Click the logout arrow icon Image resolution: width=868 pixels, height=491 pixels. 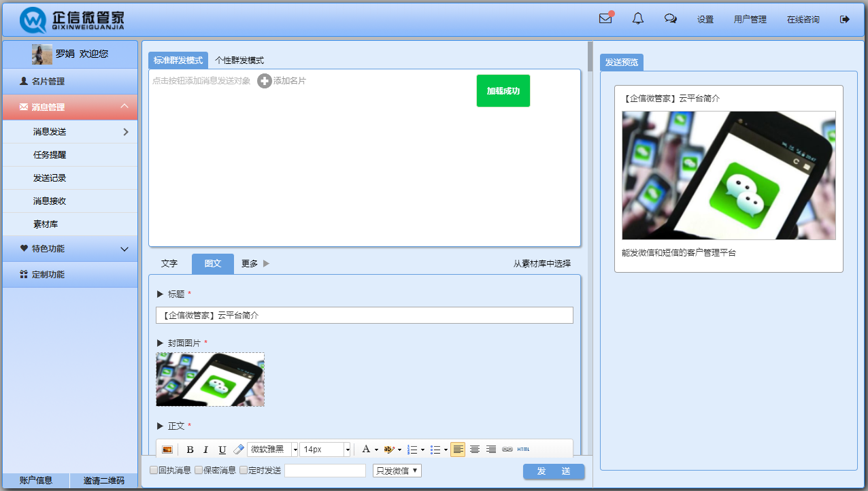click(845, 19)
